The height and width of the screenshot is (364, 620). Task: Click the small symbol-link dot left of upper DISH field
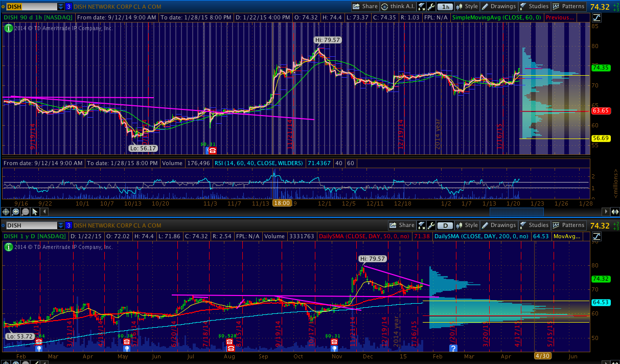[3, 7]
